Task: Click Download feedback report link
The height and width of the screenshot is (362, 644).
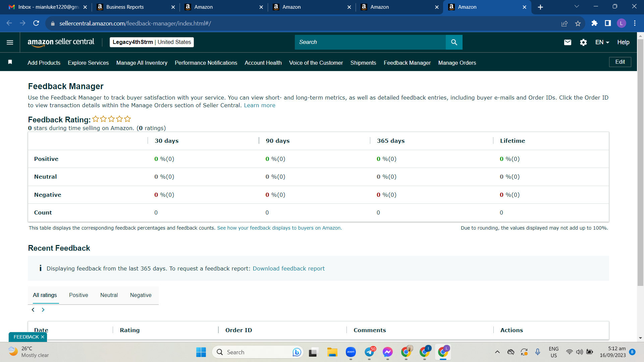Action: point(289,268)
